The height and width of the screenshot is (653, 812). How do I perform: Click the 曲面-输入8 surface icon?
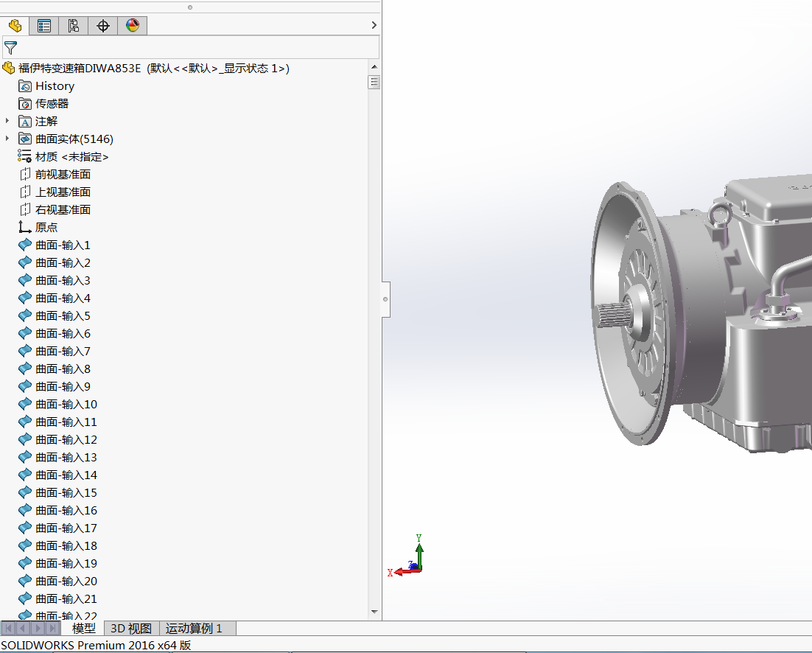(24, 369)
